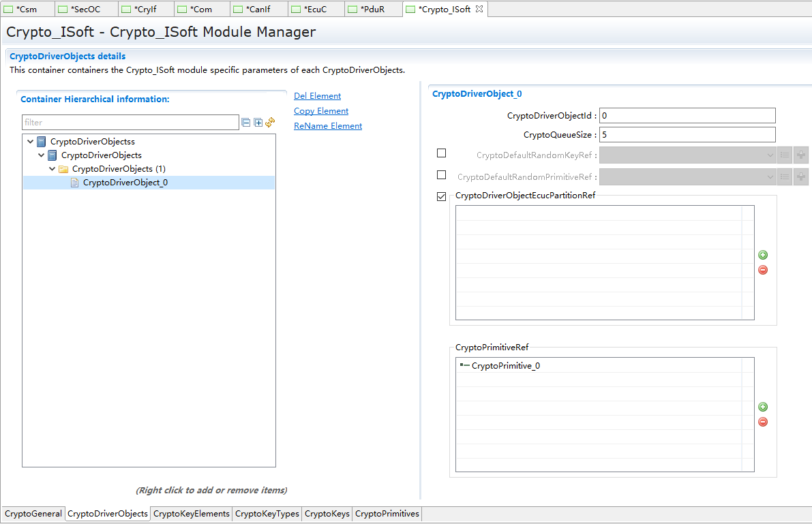This screenshot has height=524, width=812.
Task: Collapse all tree nodes icon
Action: 245,123
